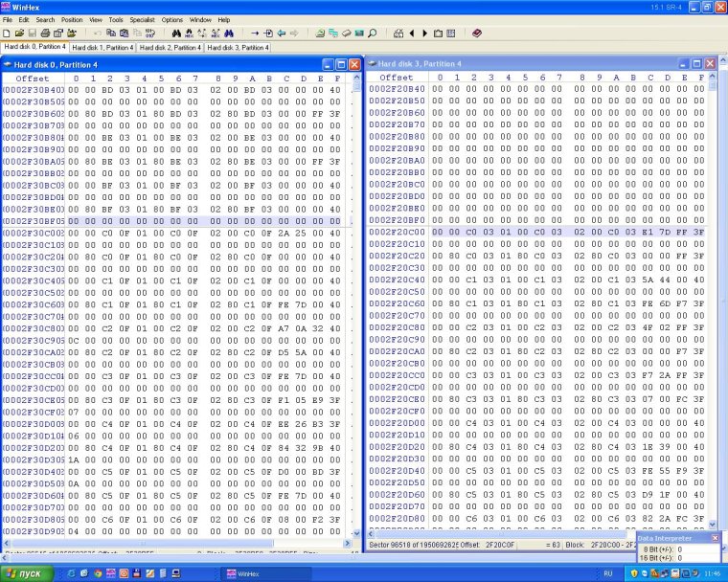Open the red Help book icon

[477, 34]
